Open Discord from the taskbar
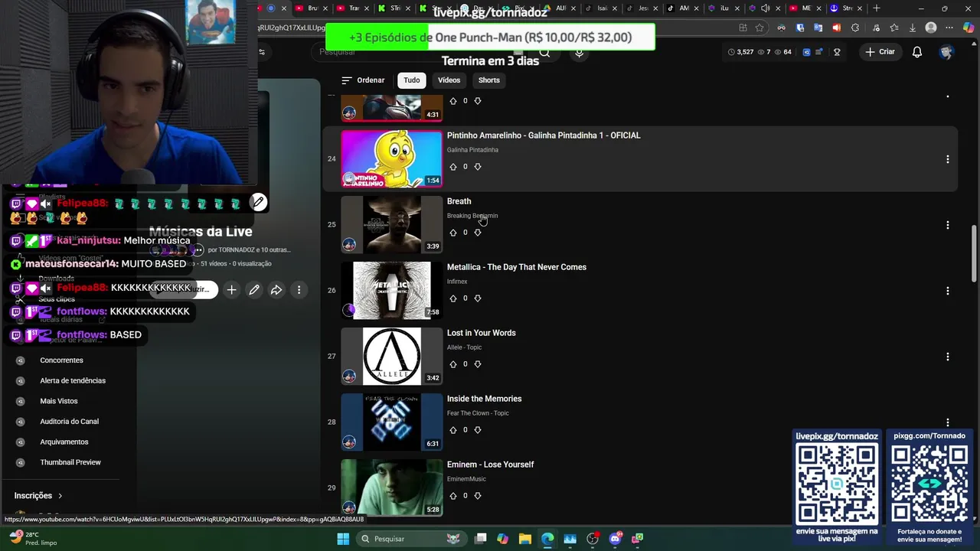Screen dimensions: 980x551 coord(615,539)
